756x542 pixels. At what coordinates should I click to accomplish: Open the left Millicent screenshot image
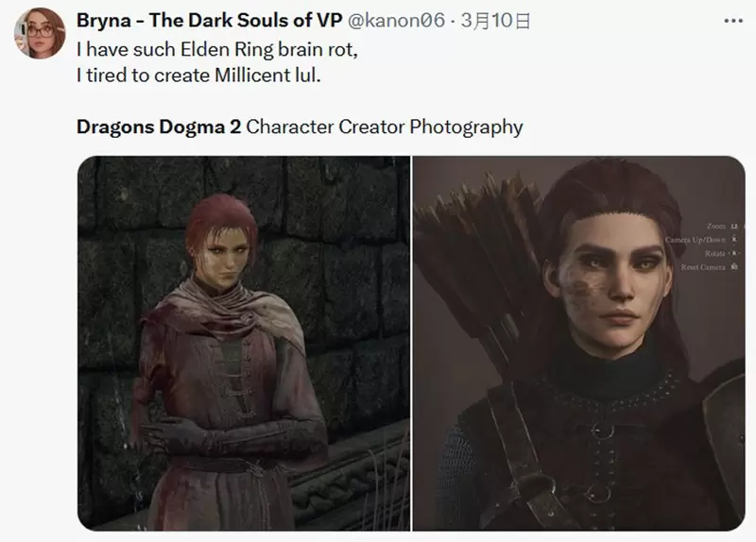click(244, 343)
